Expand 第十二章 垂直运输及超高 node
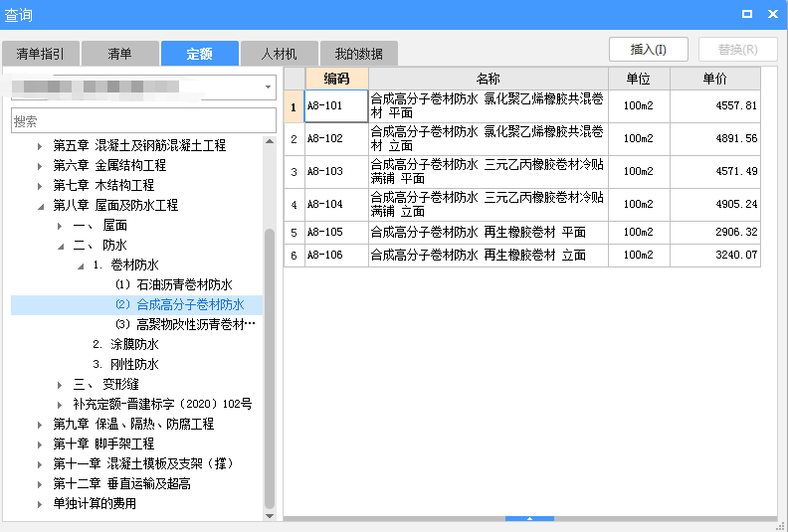788x532 pixels. pyautogui.click(x=40, y=485)
